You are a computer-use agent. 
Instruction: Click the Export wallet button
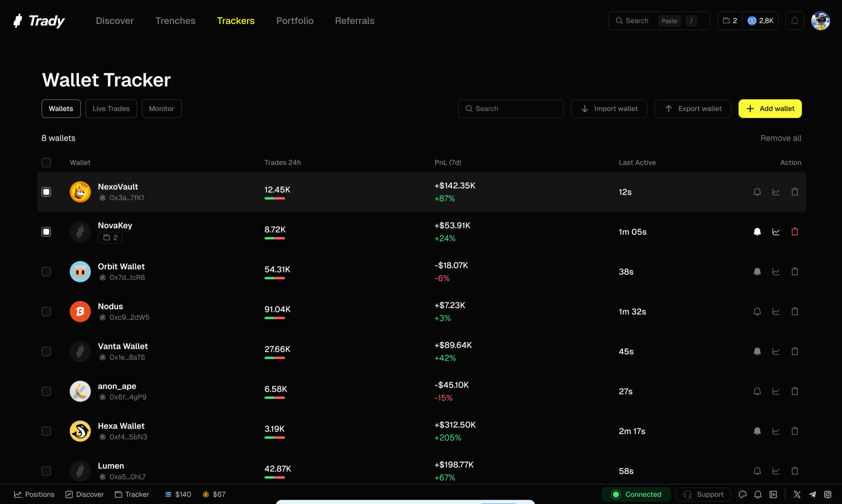[x=693, y=109]
